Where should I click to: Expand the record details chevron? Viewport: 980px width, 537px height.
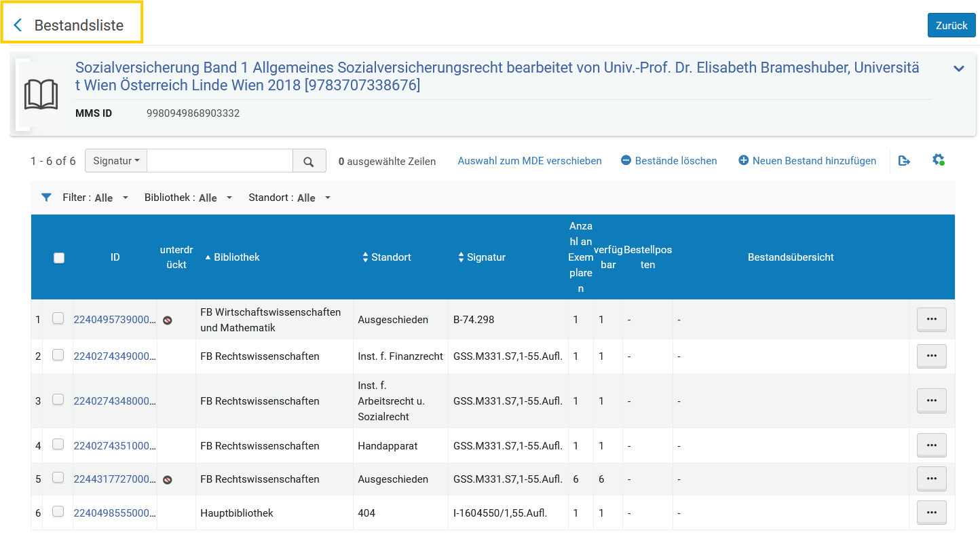pyautogui.click(x=959, y=69)
